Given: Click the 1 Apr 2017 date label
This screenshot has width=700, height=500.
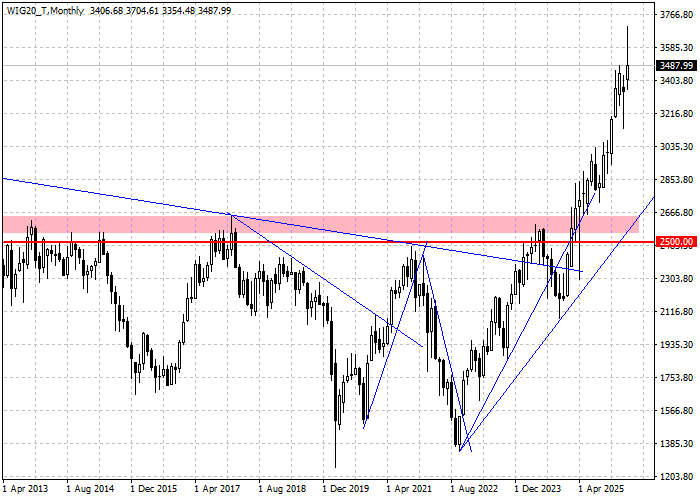Looking at the screenshot, I should click(x=219, y=489).
